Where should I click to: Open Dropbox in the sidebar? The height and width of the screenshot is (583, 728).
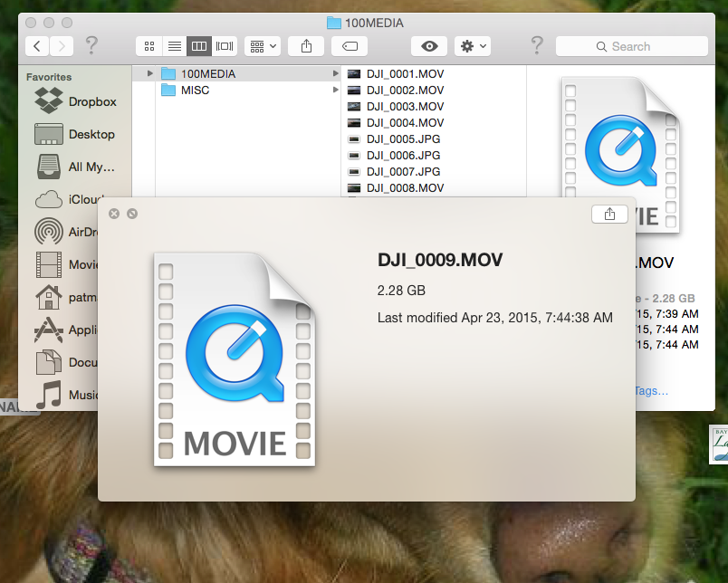(76, 101)
